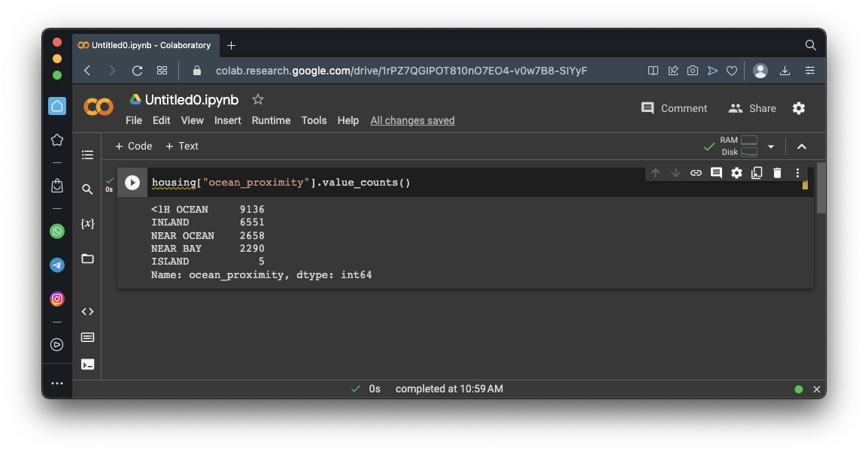Collapse the header with the chevron
This screenshot has width=868, height=454.
[802, 147]
